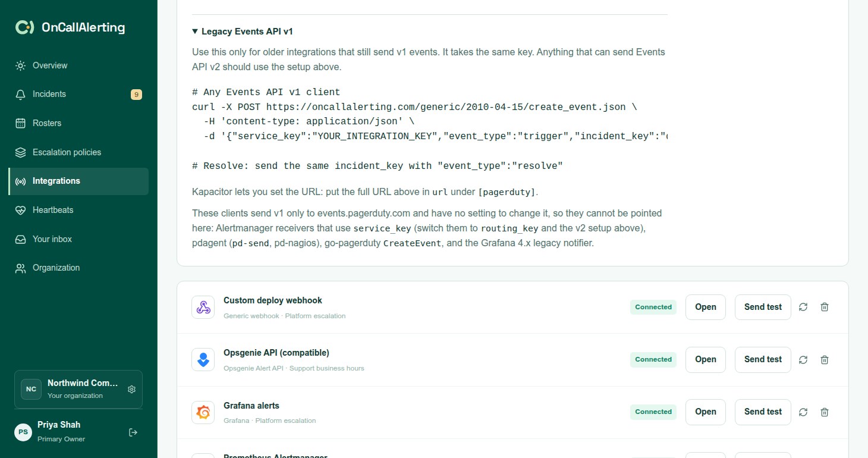Go to Overview page
The width and height of the screenshot is (868, 458).
[78, 65]
